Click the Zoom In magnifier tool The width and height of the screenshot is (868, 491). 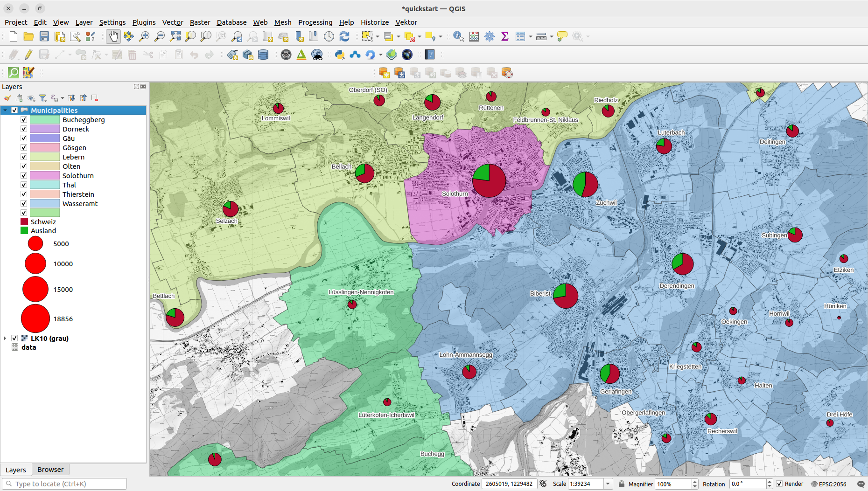click(x=144, y=36)
